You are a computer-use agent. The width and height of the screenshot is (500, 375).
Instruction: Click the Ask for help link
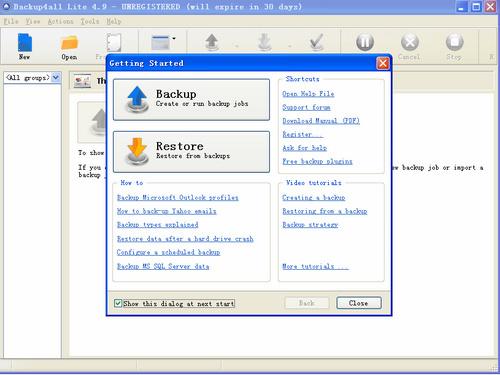(x=305, y=148)
